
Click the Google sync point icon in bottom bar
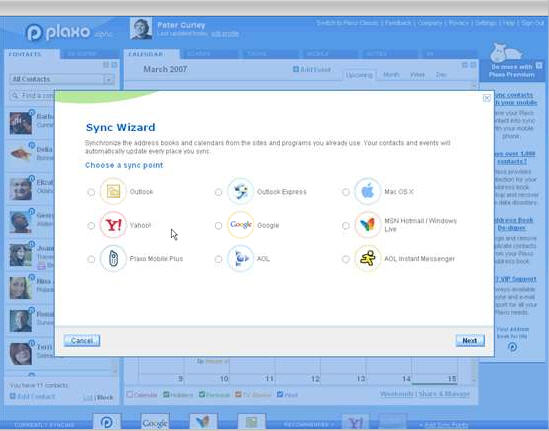point(155,422)
